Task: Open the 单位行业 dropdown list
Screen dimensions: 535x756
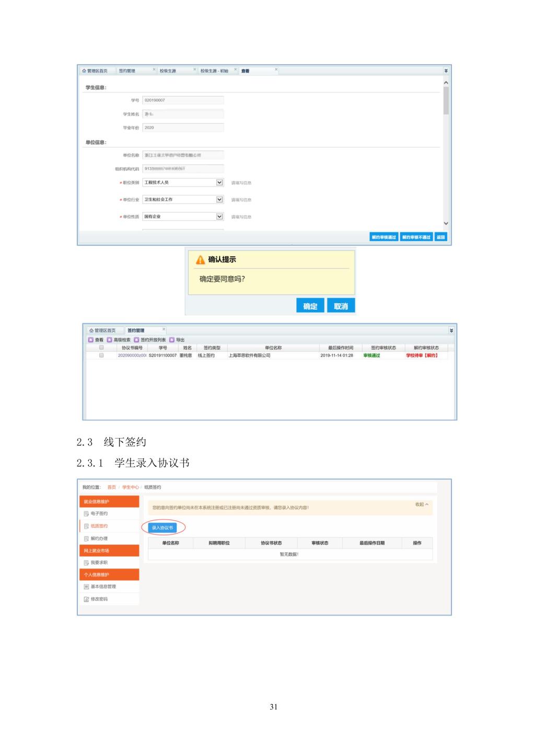Action: pos(219,199)
